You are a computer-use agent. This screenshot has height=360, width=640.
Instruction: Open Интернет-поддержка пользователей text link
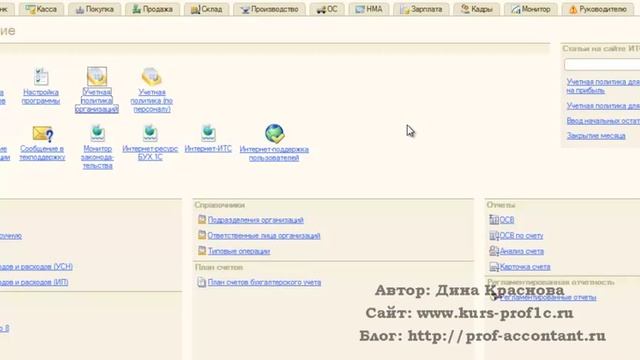coord(274,153)
